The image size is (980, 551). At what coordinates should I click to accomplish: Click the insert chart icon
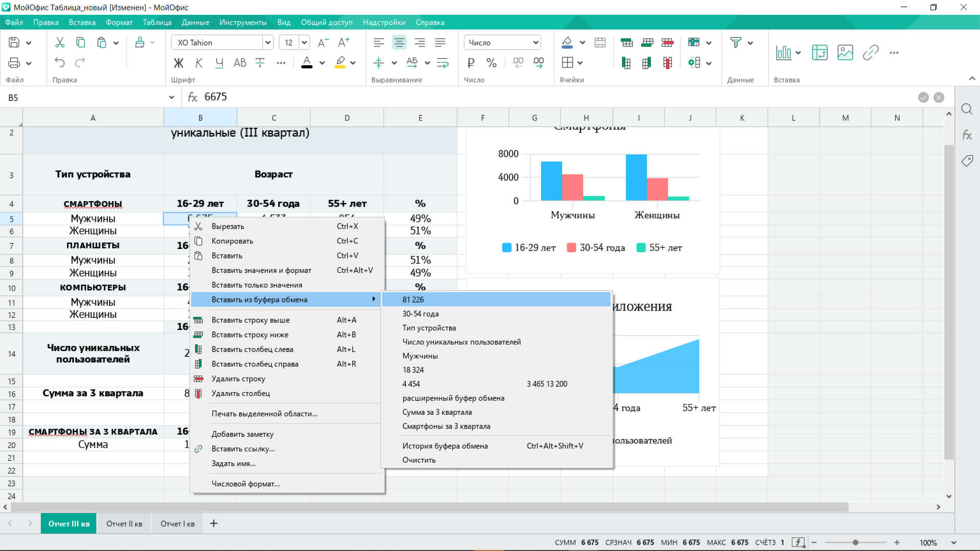point(783,53)
